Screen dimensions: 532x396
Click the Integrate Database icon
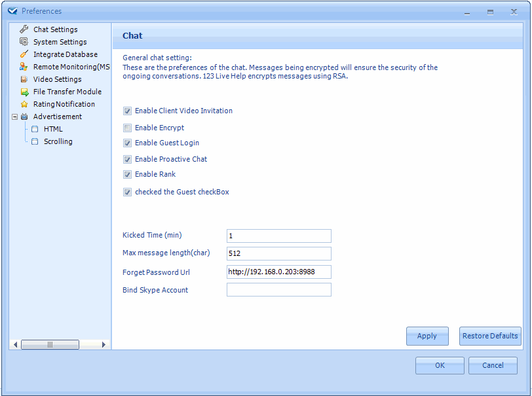click(x=24, y=54)
